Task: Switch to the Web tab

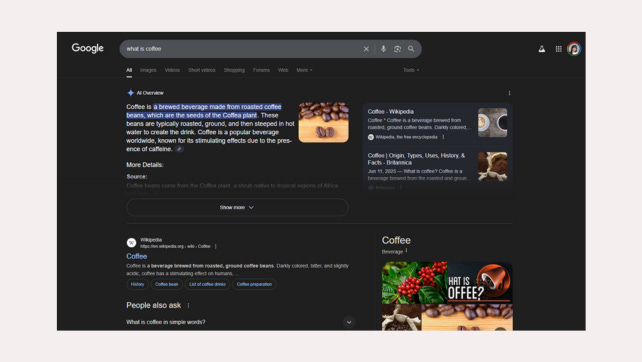Action: pos(283,70)
